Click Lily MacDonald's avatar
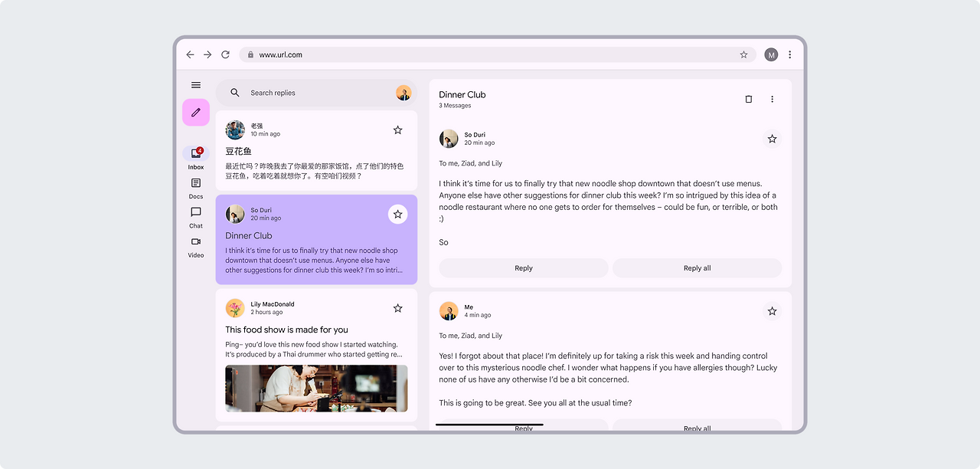 (x=235, y=308)
